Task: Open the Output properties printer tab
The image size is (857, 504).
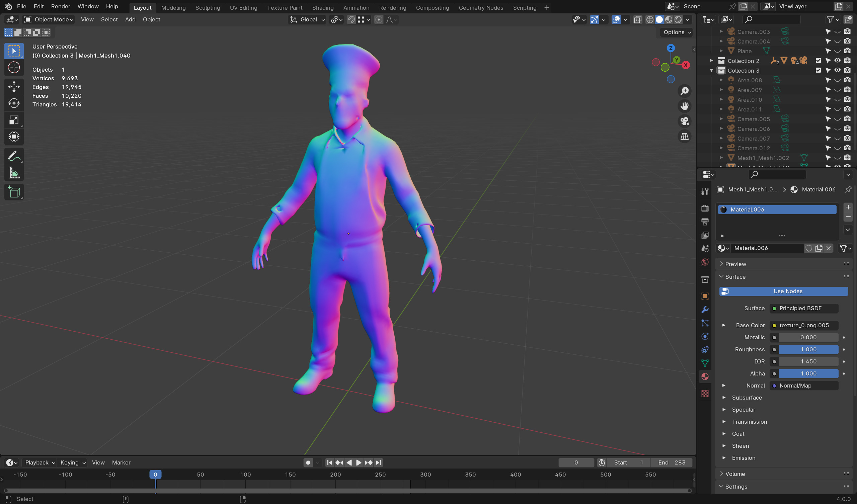Action: coord(705,222)
